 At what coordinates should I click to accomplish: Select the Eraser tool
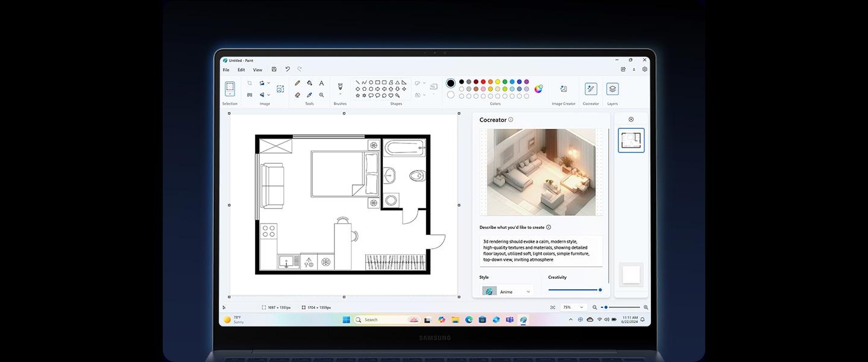point(297,95)
